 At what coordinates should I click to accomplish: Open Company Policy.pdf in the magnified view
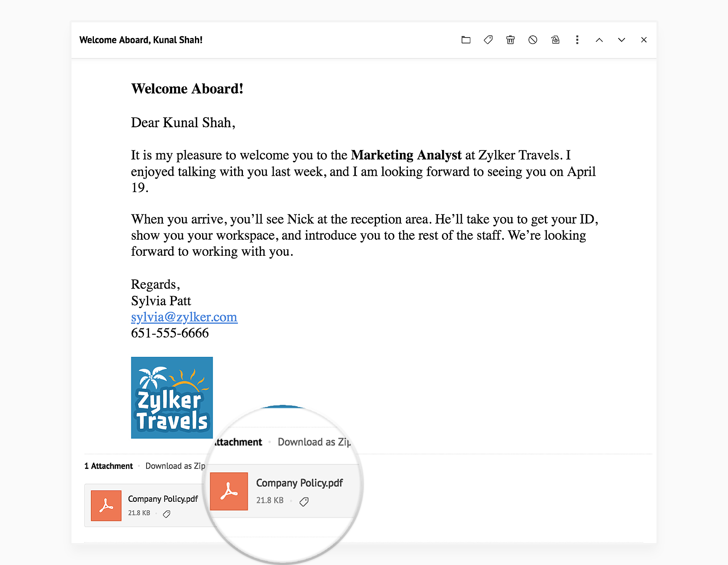(x=299, y=483)
